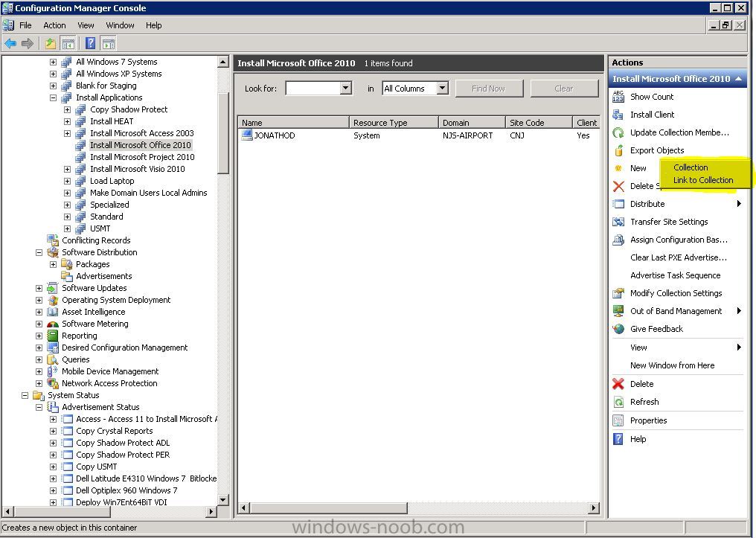Open the Action menu

pos(54,25)
